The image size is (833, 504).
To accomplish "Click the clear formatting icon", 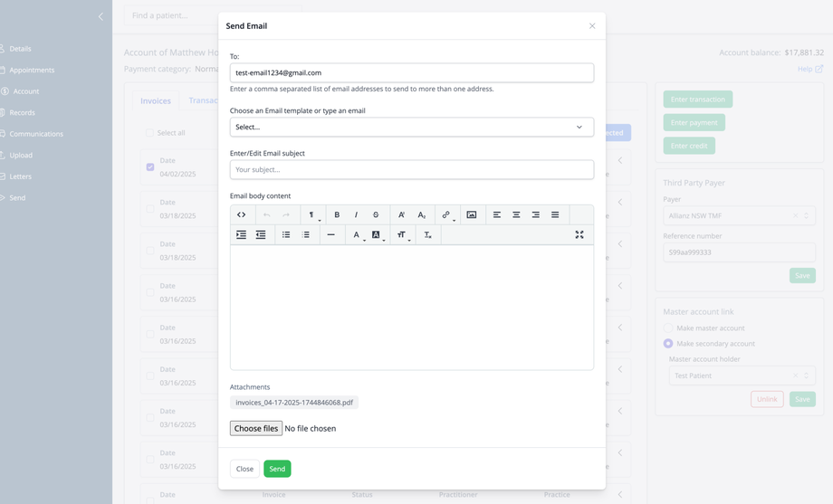I will [x=427, y=234].
